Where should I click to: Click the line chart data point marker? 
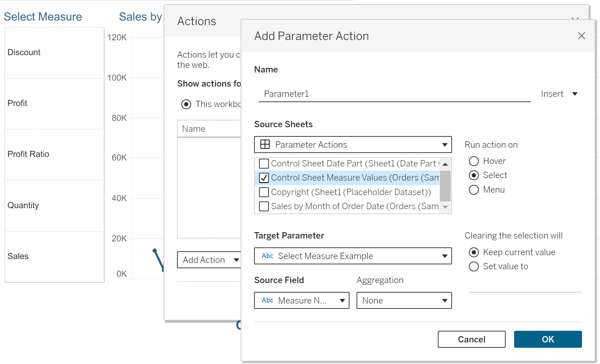coord(155,251)
